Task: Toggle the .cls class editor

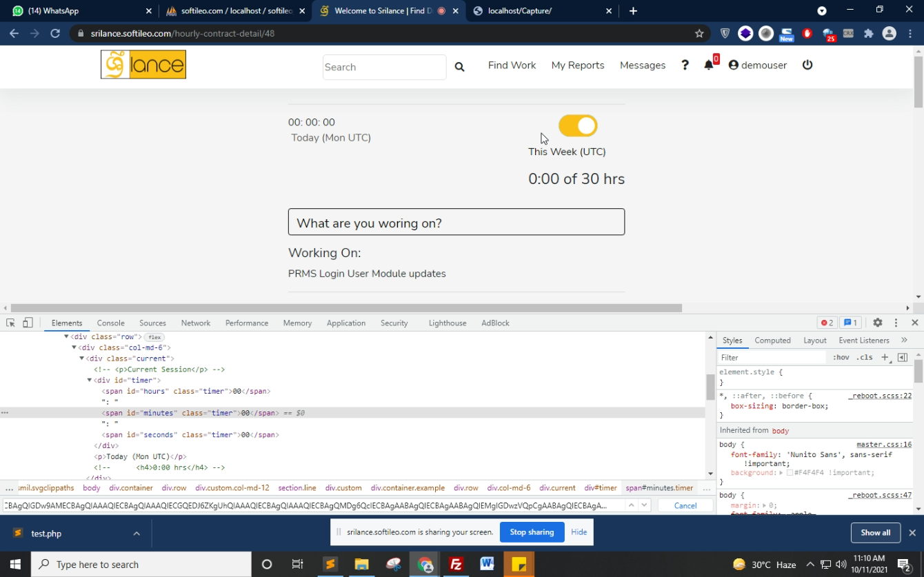Action: [x=864, y=357]
